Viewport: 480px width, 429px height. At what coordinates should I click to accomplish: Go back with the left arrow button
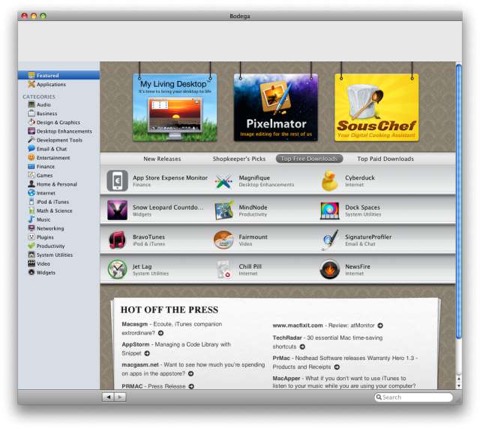[x=108, y=397]
